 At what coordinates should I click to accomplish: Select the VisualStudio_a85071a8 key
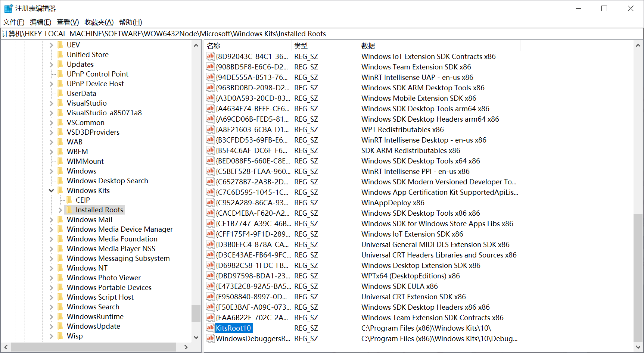click(x=104, y=113)
